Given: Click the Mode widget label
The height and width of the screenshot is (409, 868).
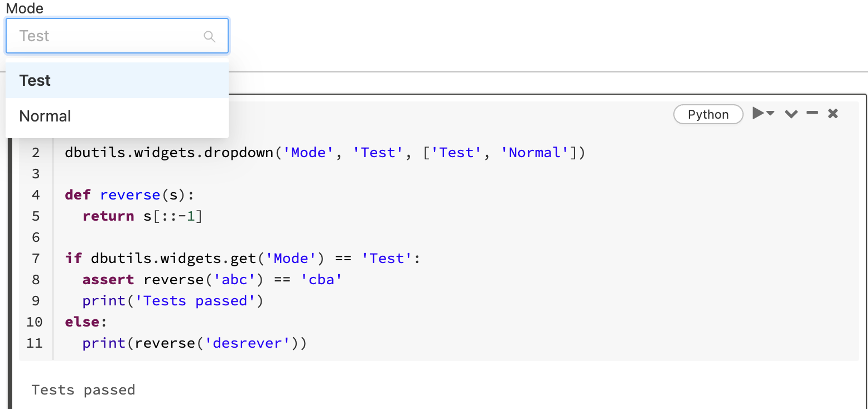Looking at the screenshot, I should 25,8.
